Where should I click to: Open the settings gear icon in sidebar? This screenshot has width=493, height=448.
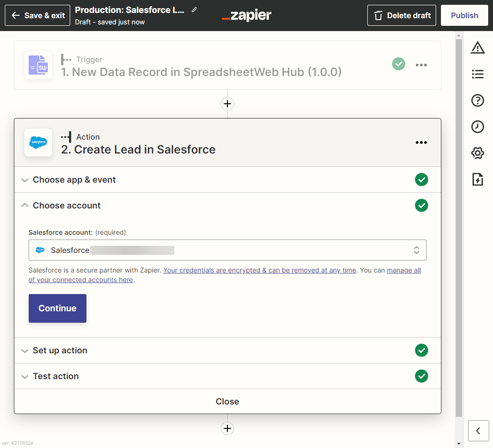tap(477, 153)
